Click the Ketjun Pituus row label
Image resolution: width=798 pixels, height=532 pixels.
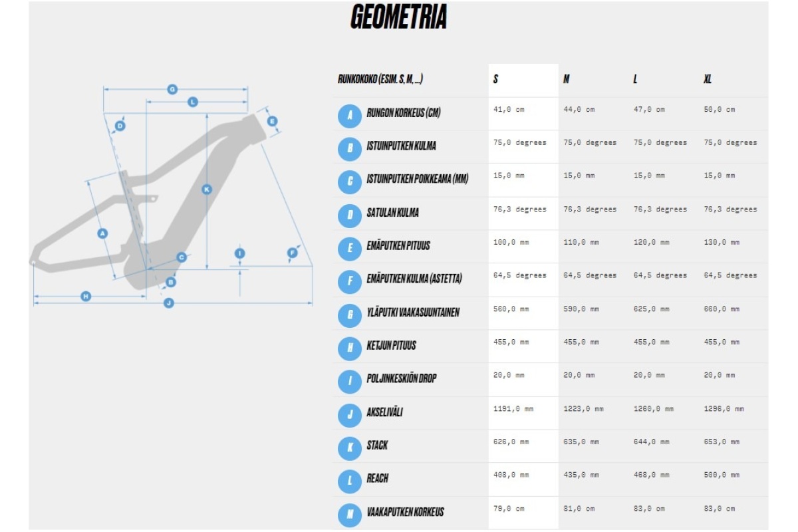pos(392,345)
